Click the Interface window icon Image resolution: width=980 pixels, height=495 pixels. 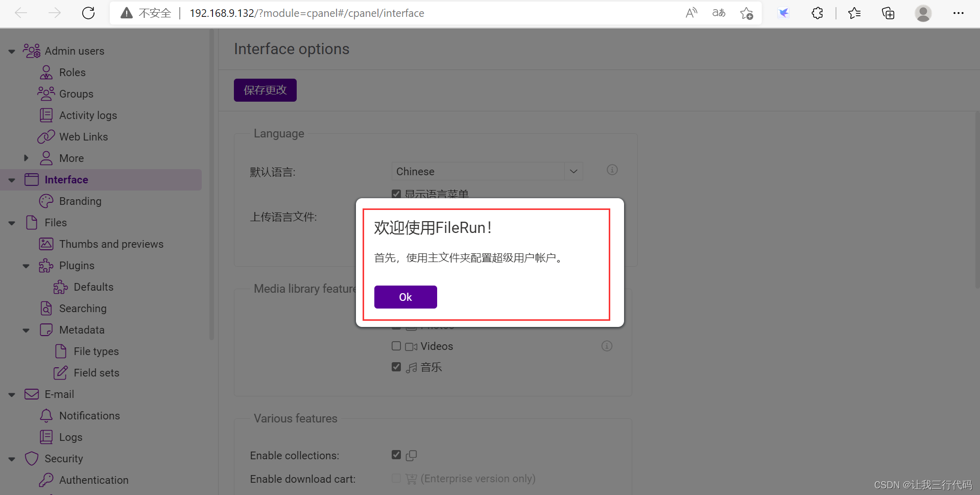click(32, 179)
